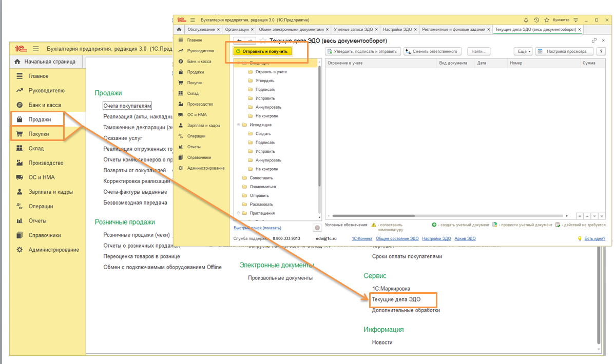The image size is (614, 364).
Task: Open the history clock icon in title bar
Action: click(x=536, y=20)
